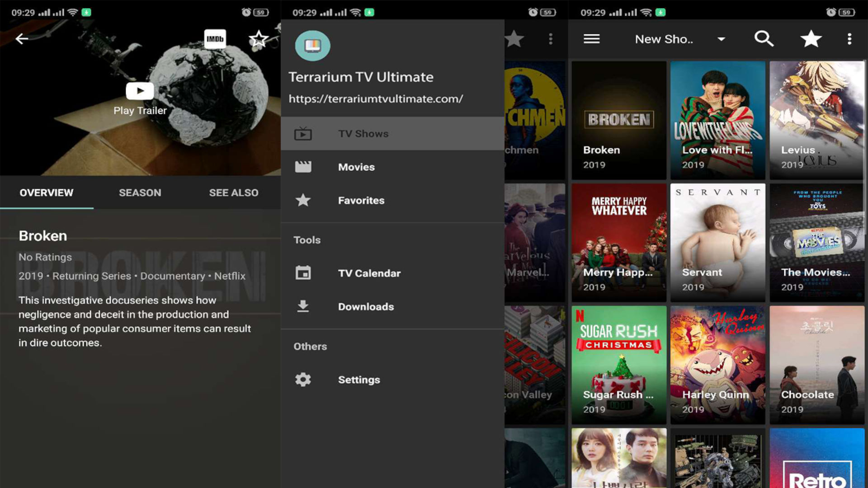
Task: Open the Merry Happy Whatever poster
Action: 619,243
